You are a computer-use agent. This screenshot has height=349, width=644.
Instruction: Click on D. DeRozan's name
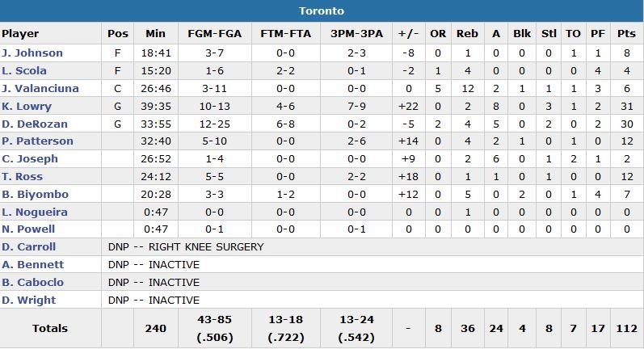[x=35, y=124]
